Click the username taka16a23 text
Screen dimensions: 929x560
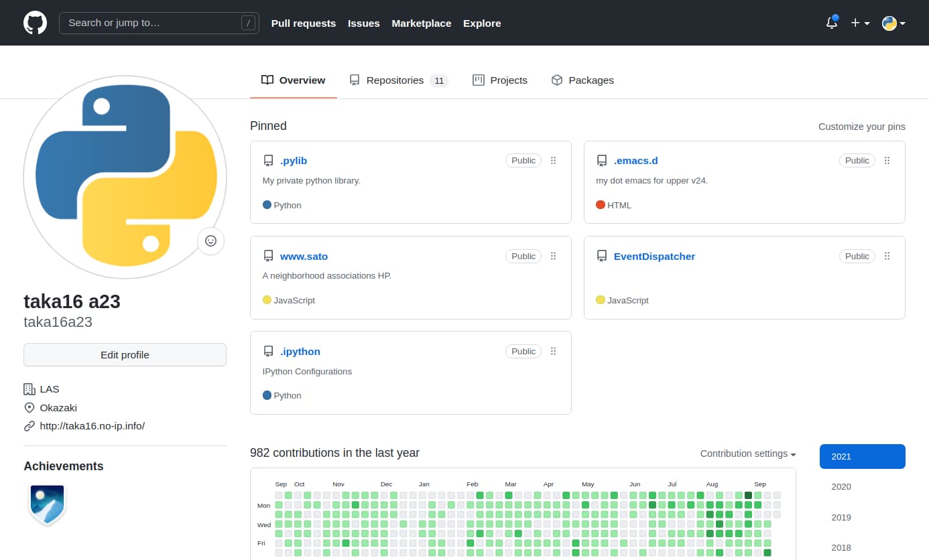point(58,322)
